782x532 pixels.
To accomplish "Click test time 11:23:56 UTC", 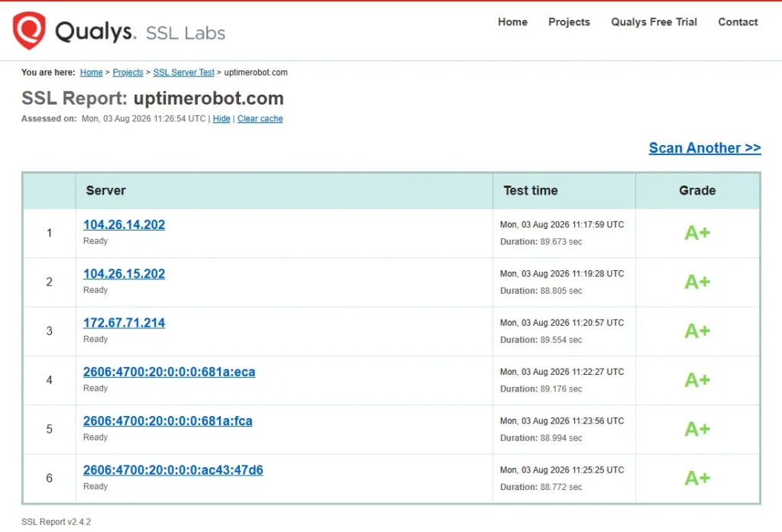I will (562, 421).
